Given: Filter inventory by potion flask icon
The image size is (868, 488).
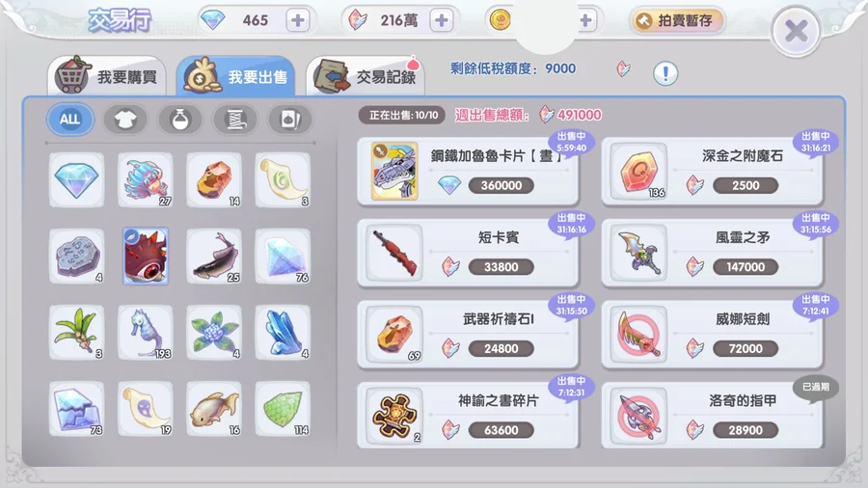Looking at the screenshot, I should (180, 120).
